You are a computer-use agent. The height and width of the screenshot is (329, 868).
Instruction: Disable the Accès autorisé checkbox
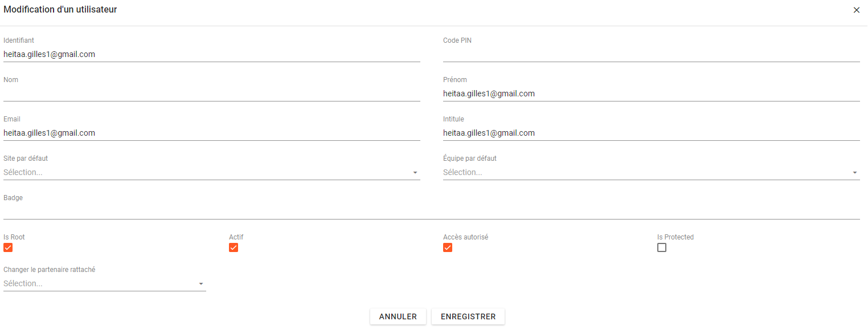(448, 247)
